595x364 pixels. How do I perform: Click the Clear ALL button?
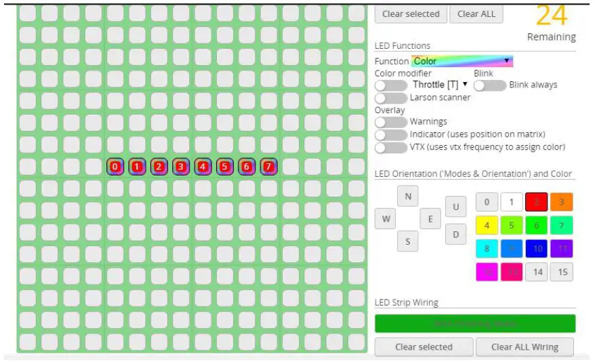coord(476,14)
